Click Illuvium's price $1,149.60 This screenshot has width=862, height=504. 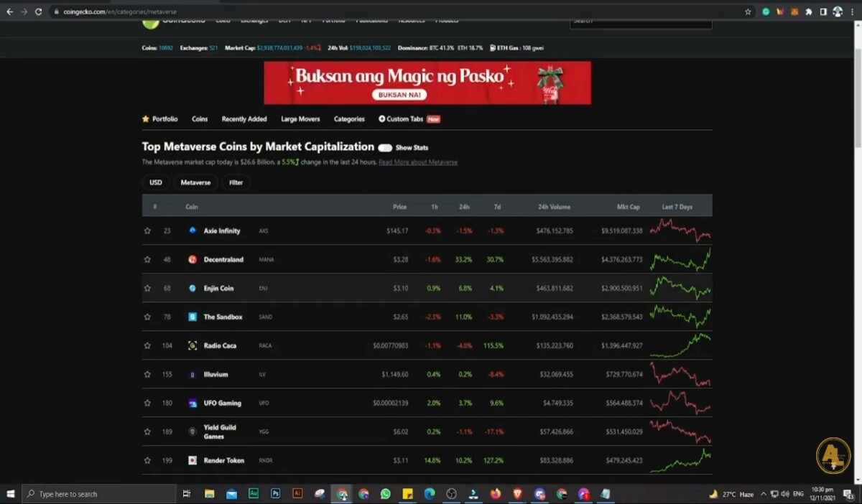(x=395, y=374)
